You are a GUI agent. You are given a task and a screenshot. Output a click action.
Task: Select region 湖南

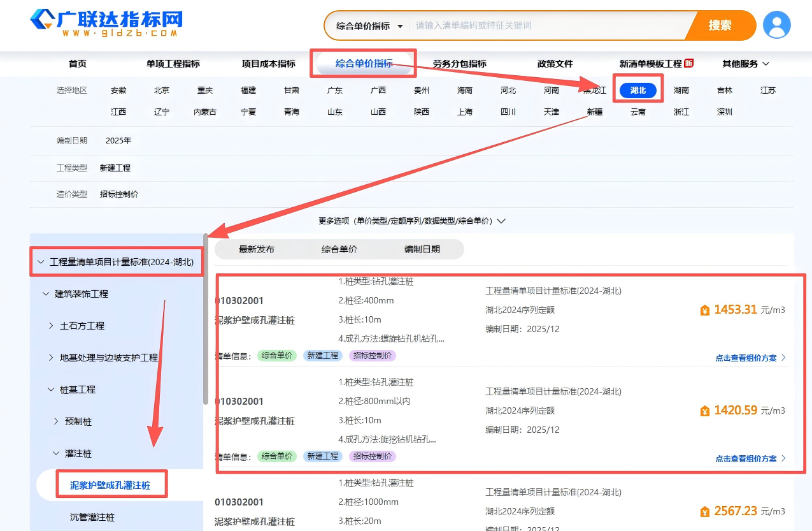pos(681,91)
